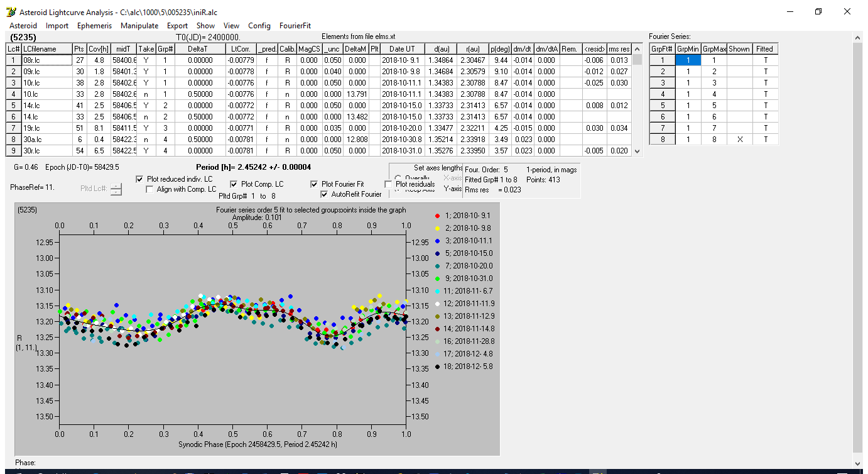Click the Pltd Lc# spinner control
The height and width of the screenshot is (474, 868).
(116, 189)
